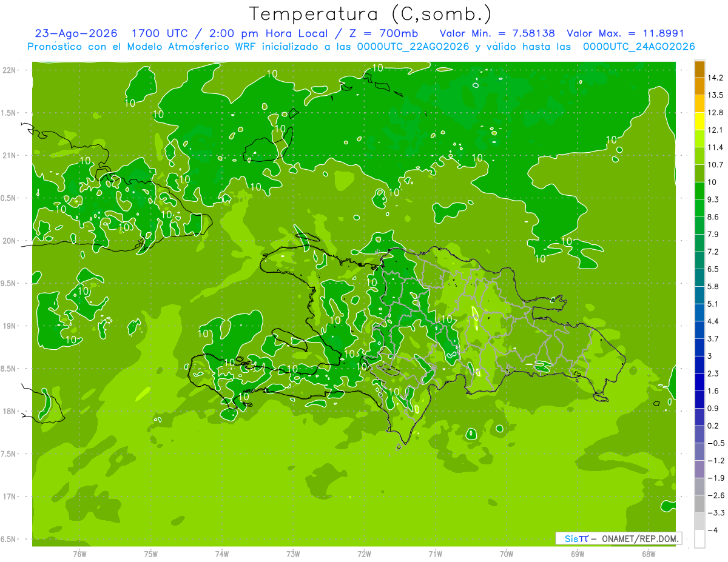Click the yellow swatch between 12.1 and 12.8

[699, 121]
